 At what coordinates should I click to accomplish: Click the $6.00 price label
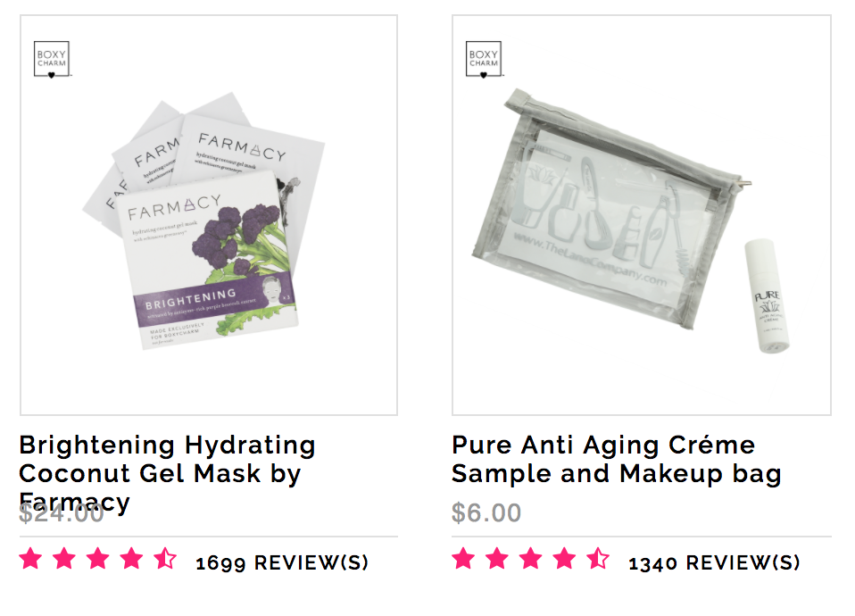point(486,512)
